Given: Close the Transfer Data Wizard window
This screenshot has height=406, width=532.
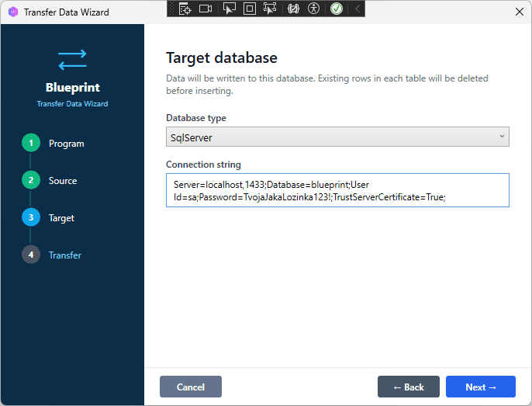Looking at the screenshot, I should [519, 12].
